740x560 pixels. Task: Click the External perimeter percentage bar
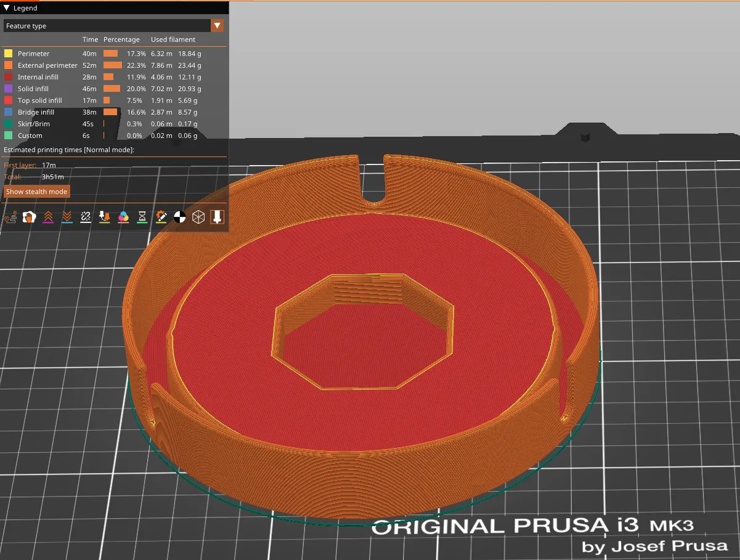(113, 65)
